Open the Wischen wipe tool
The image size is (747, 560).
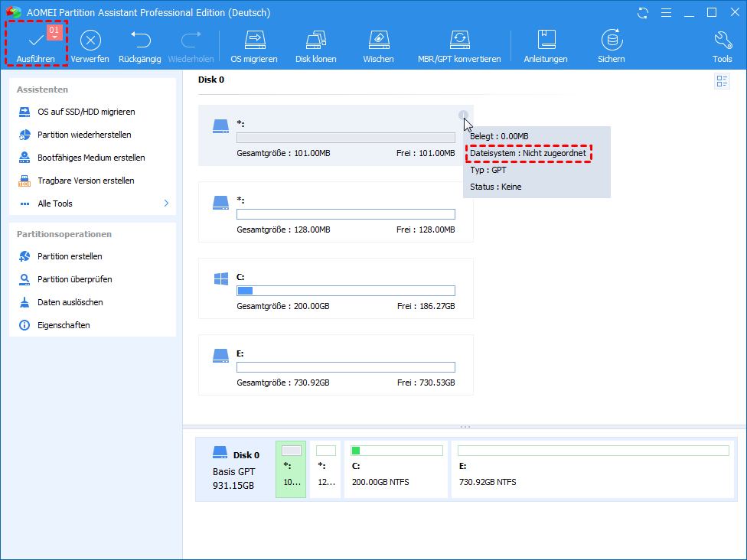[378, 47]
